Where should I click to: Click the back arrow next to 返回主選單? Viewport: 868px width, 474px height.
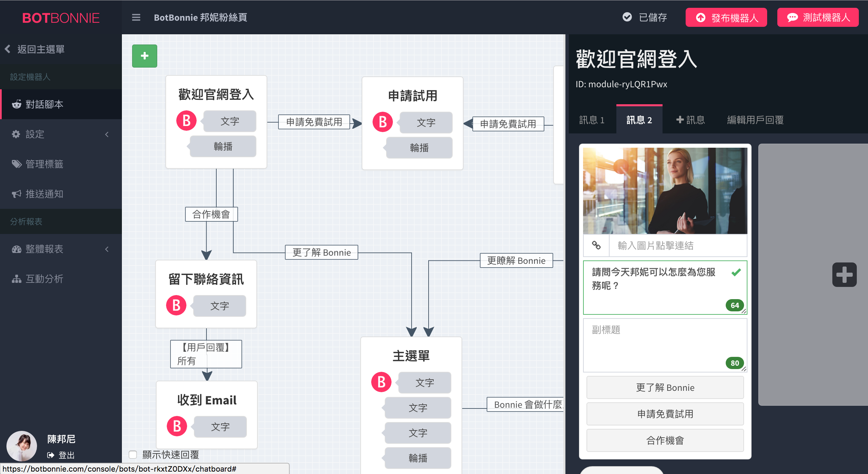[7, 49]
